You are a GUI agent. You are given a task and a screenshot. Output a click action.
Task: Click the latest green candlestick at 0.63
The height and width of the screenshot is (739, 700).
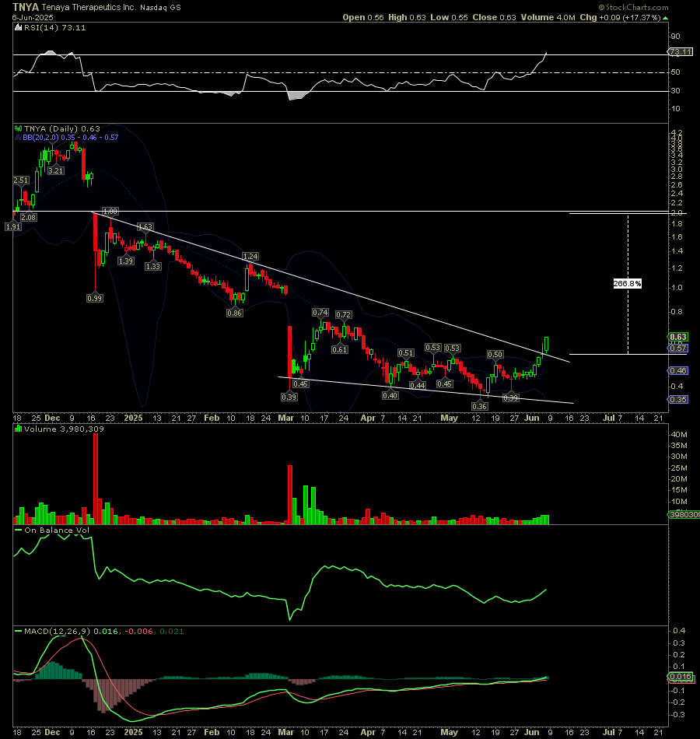(547, 344)
